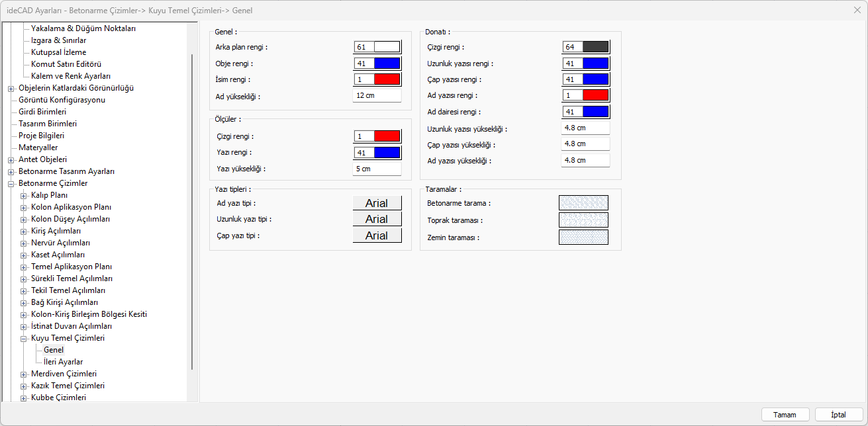Collapse the Kuyu Temel Çizimleri node

[23, 338]
